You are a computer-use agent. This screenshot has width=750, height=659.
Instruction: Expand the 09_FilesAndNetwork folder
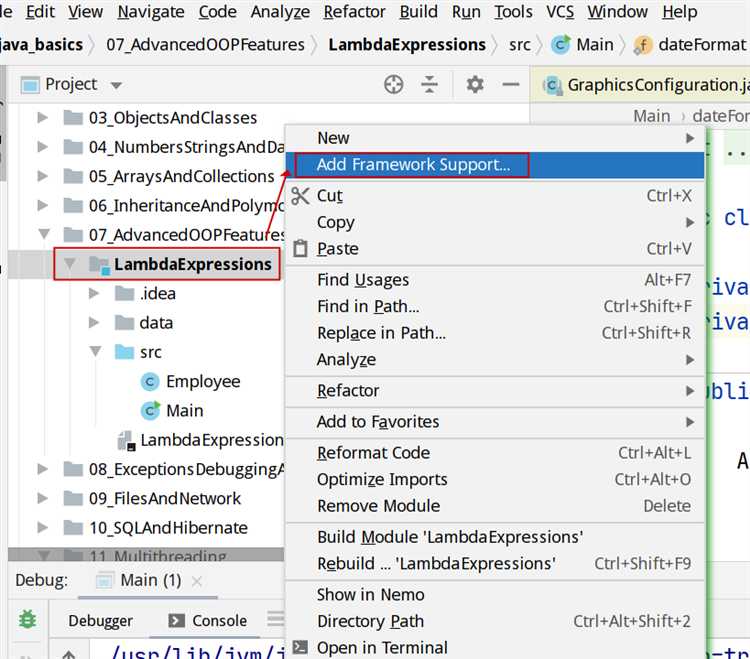43,498
